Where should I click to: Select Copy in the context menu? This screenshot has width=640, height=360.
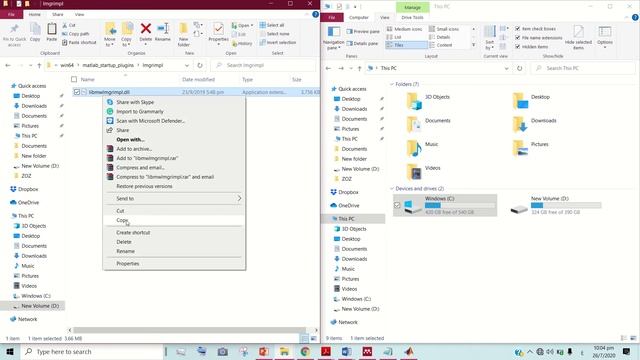(174, 220)
